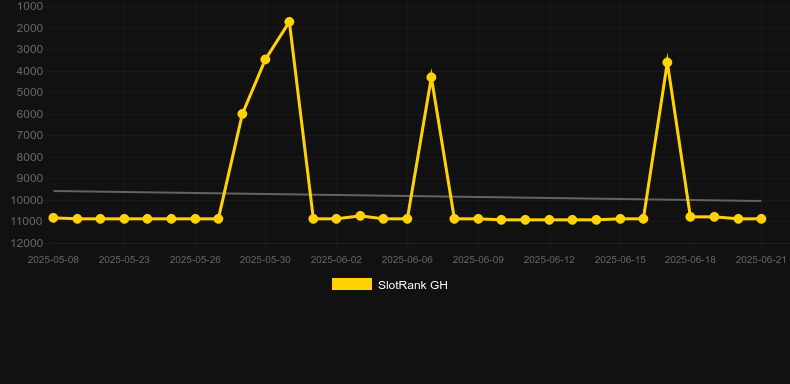
Task: Click the data point at 2025-05-08
Action: 53,218
